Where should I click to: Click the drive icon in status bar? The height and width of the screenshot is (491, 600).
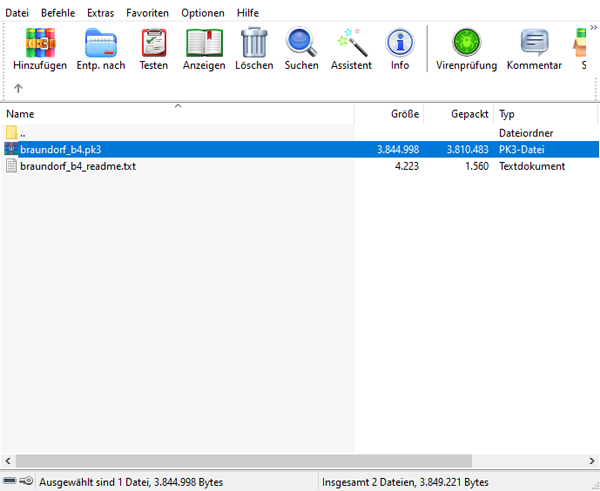click(10, 480)
